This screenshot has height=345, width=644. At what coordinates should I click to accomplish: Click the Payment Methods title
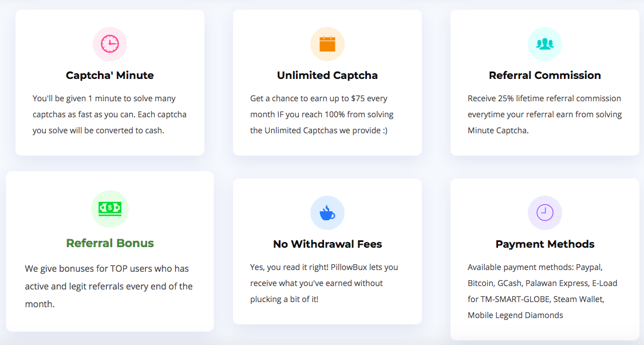tap(544, 244)
